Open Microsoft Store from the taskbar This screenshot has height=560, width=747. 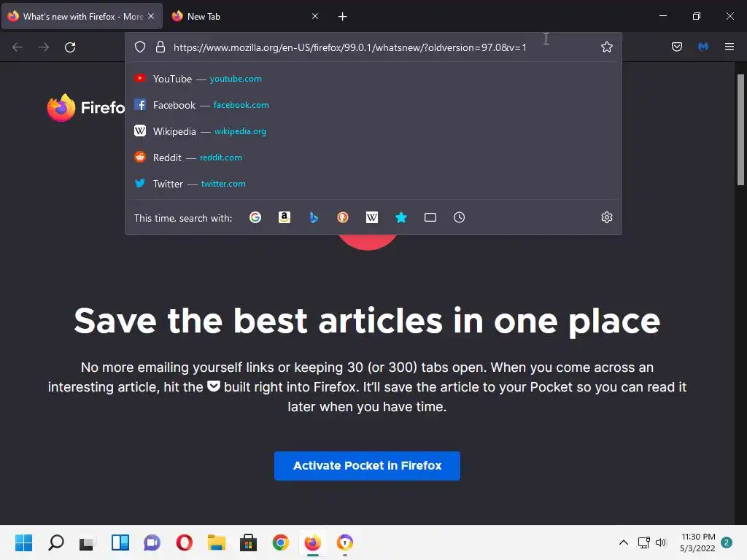coord(248,542)
